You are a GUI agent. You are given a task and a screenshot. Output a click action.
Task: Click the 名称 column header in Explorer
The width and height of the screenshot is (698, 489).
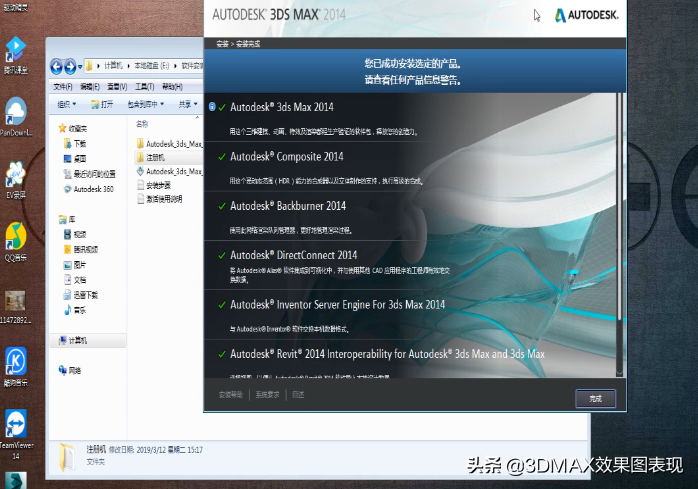[x=142, y=124]
